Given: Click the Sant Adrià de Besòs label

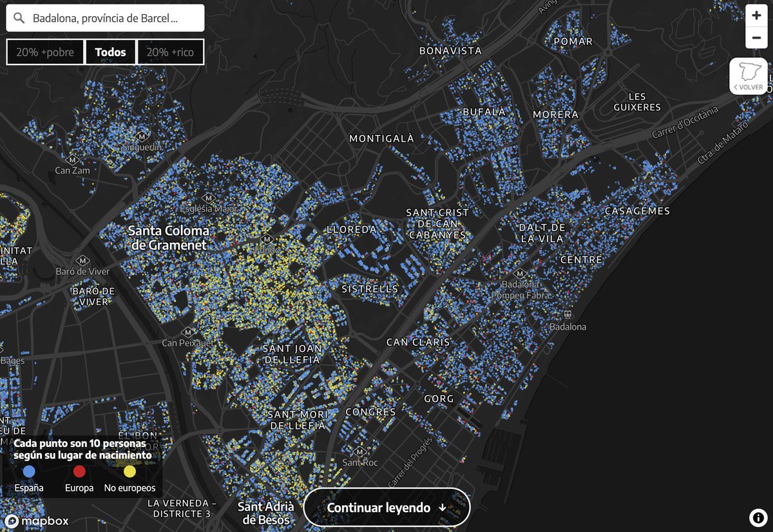Looking at the screenshot, I should pyautogui.click(x=266, y=513).
